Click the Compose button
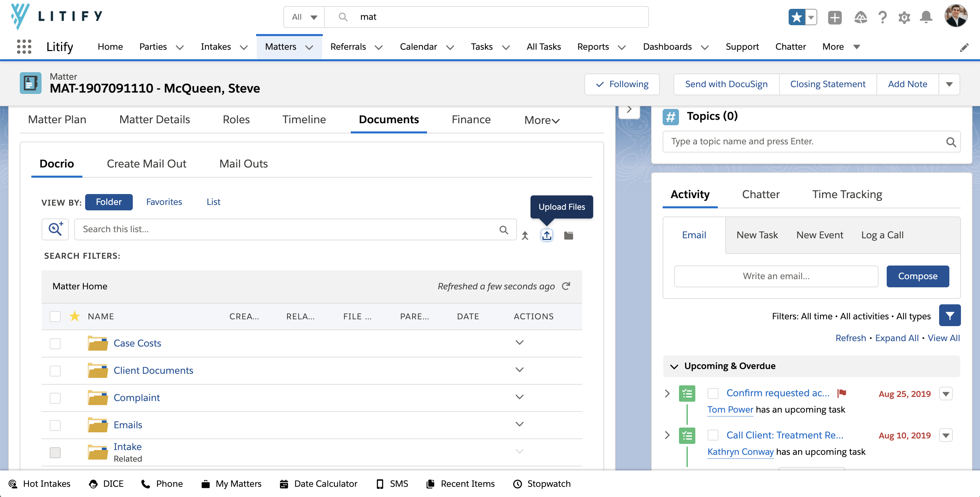Screen dimensions: 980x497 pos(918,276)
